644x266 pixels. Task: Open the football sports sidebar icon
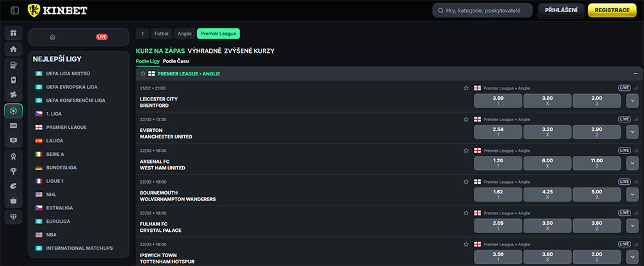pos(14,111)
